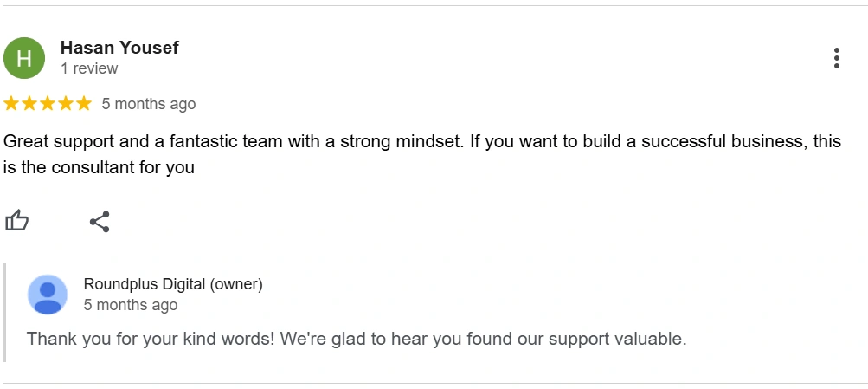Image resolution: width=868 pixels, height=389 pixels.
Task: Click Hasan Yousef's green H avatar
Action: pyautogui.click(x=24, y=58)
